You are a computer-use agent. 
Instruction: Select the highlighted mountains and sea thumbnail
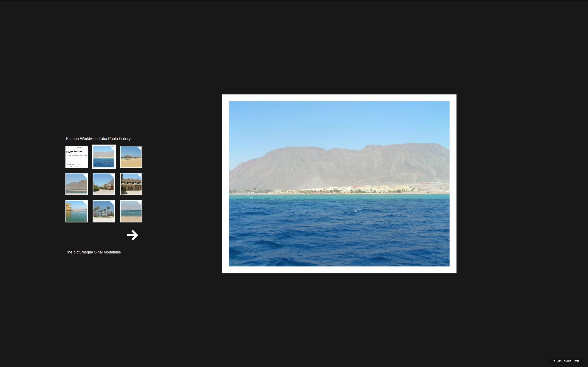coord(104,157)
